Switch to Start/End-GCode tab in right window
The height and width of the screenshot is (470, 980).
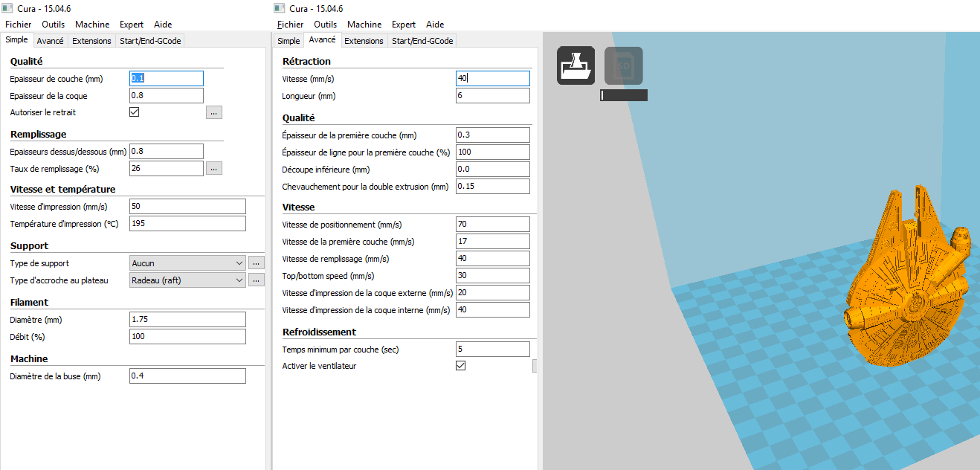422,41
